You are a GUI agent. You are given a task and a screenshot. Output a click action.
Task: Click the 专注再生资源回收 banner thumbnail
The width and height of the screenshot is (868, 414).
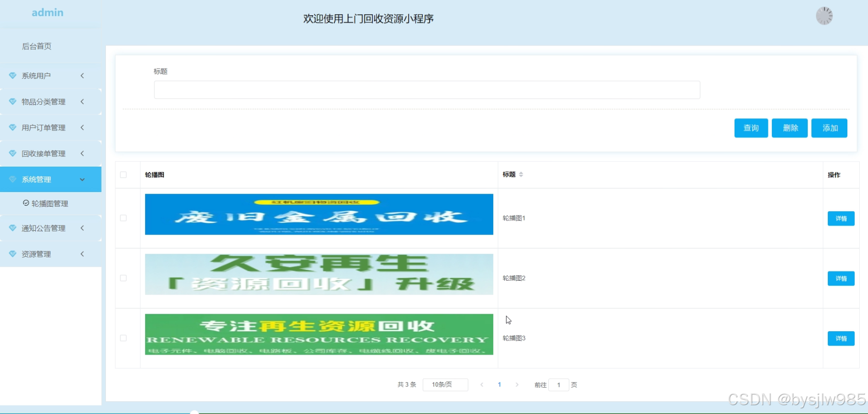tap(319, 334)
